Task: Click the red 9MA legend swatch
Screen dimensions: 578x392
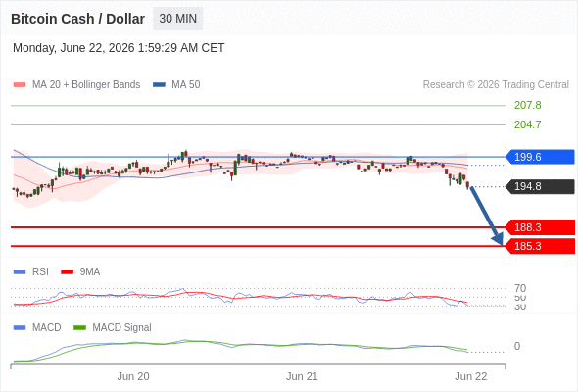Action: [x=67, y=272]
